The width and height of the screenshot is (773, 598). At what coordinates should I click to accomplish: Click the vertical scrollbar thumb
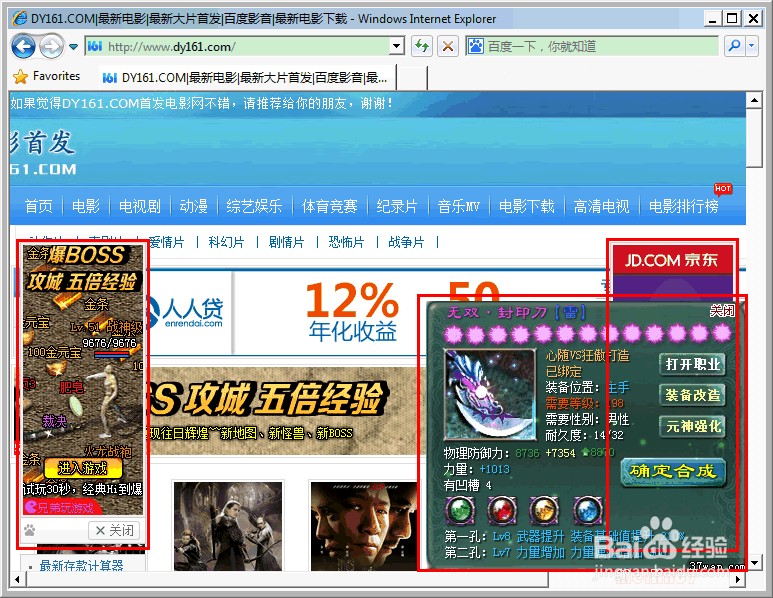point(754,139)
